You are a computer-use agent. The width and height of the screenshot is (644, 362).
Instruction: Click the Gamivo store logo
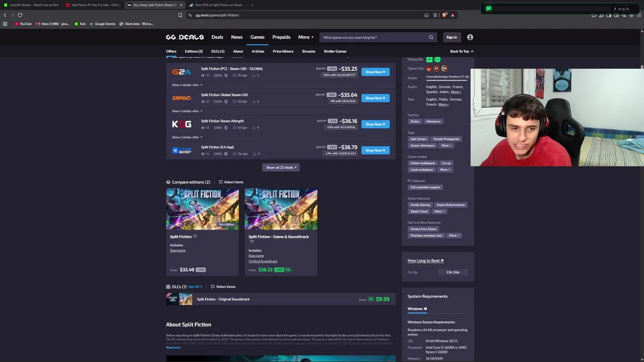[x=181, y=98]
